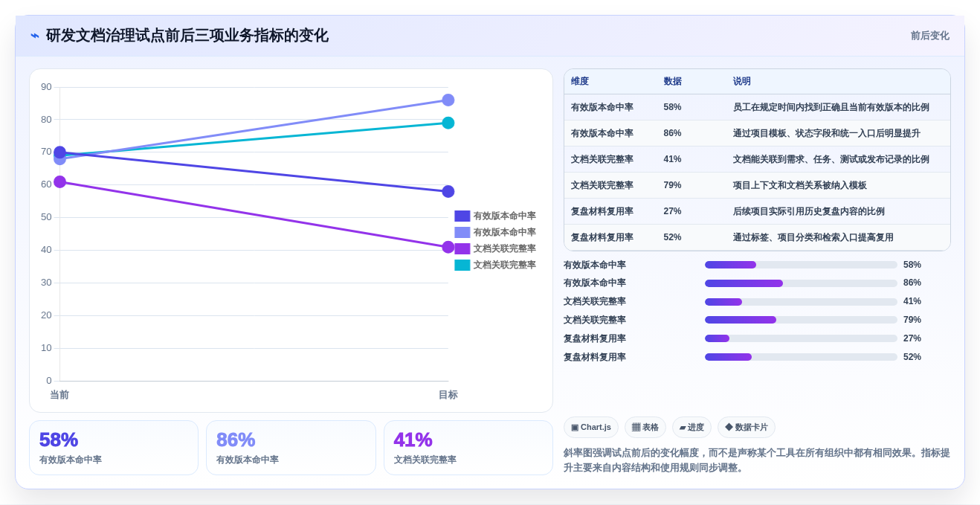Toggle the dark blue 有效版本命中率 legend swatch

[x=462, y=216]
